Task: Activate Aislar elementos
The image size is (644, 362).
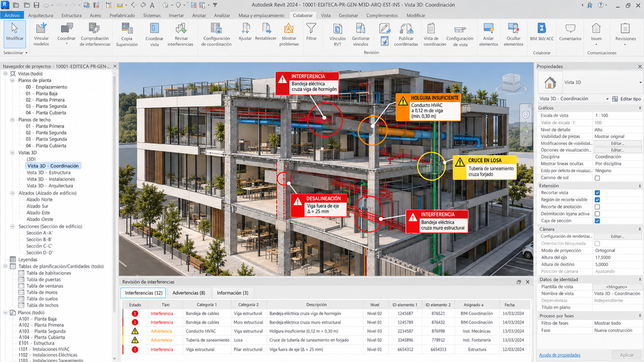Action: (x=489, y=34)
